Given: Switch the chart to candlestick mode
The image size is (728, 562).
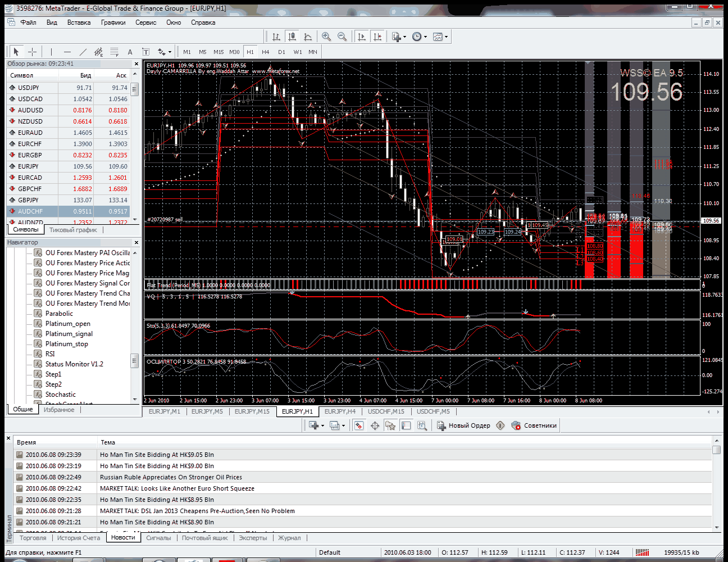Looking at the screenshot, I should coord(292,37).
